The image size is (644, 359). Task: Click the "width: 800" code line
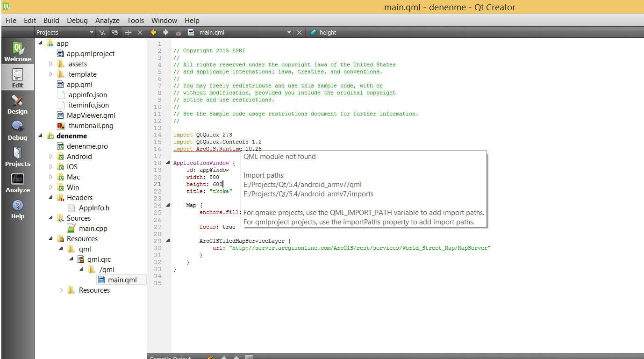pyautogui.click(x=203, y=177)
